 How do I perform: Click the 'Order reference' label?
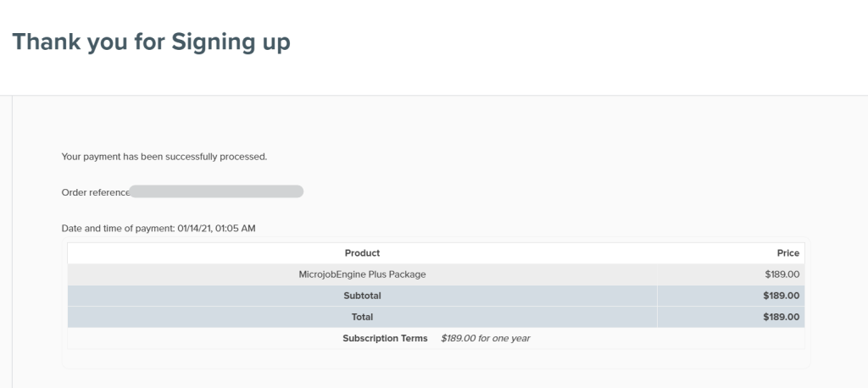[x=95, y=192]
